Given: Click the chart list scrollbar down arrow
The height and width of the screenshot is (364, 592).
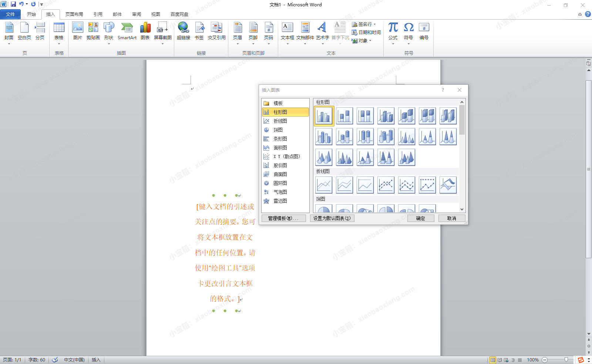Looking at the screenshot, I should [x=462, y=209].
